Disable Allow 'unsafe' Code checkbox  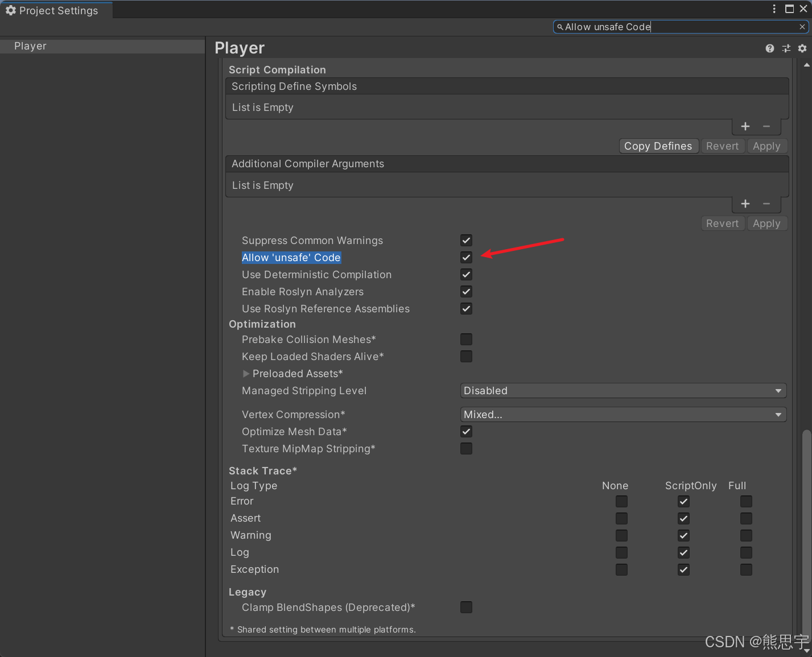[466, 258]
